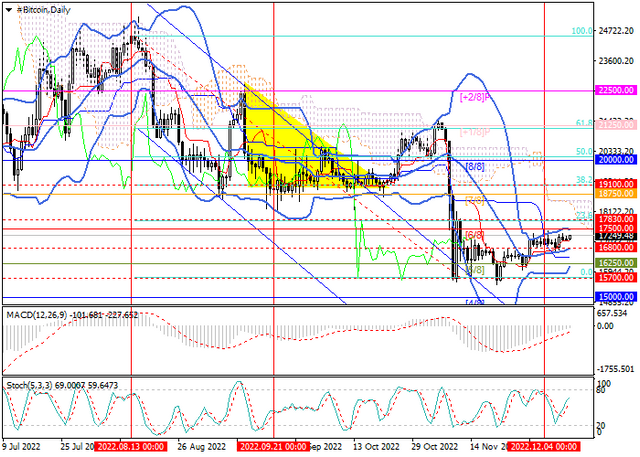Select the #Bitcoin,Daily chart title

[x=44, y=10]
